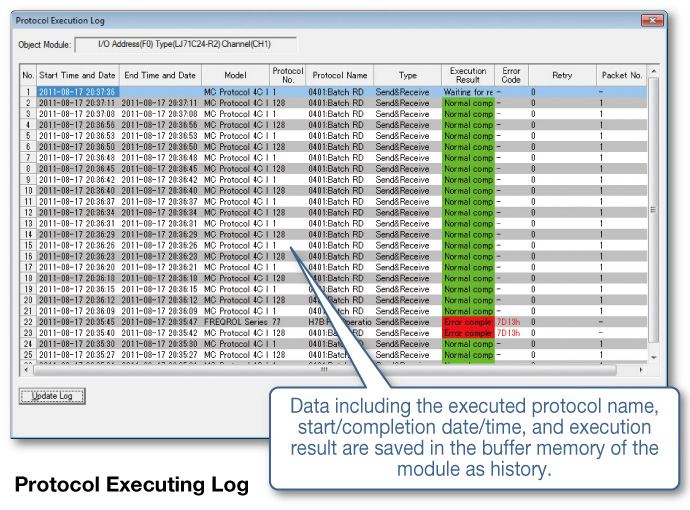The width and height of the screenshot is (690, 510).
Task: Click the Packet No. column header
Action: click(621, 75)
